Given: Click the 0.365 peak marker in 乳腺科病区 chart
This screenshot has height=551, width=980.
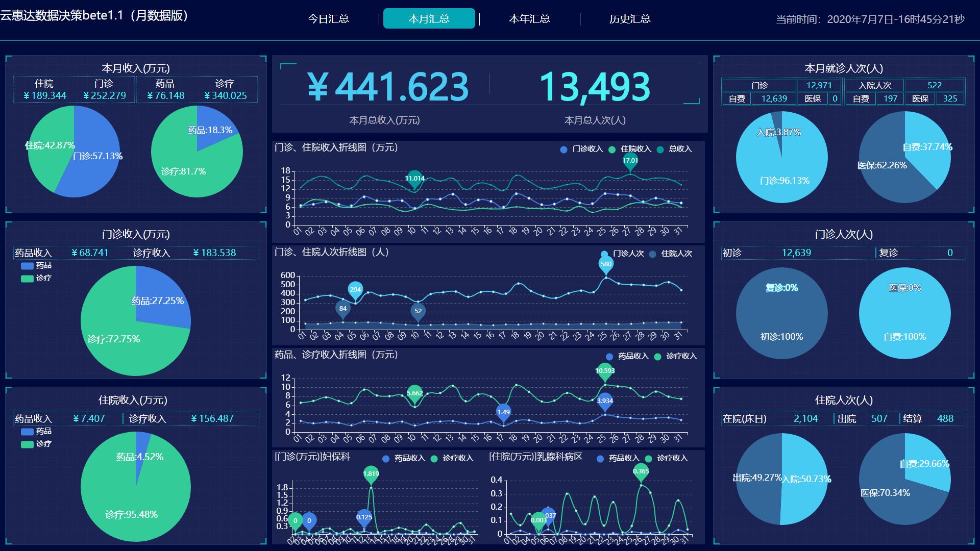Looking at the screenshot, I should 641,472.
